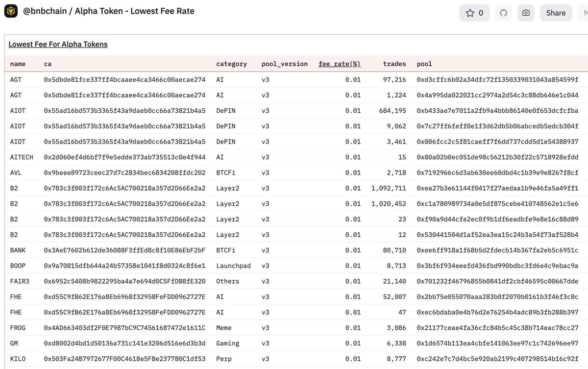Click the trades value 80,710
This screenshot has height=369, width=588.
coord(395,250)
